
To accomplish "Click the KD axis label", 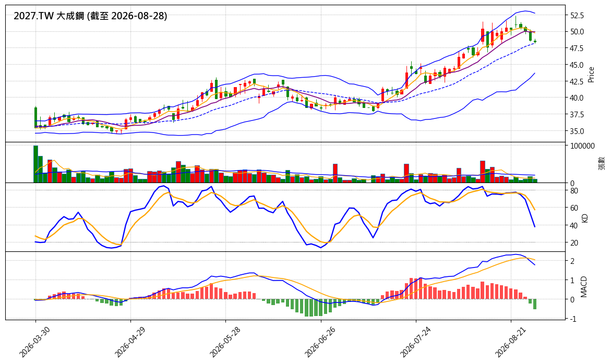I will [584, 218].
